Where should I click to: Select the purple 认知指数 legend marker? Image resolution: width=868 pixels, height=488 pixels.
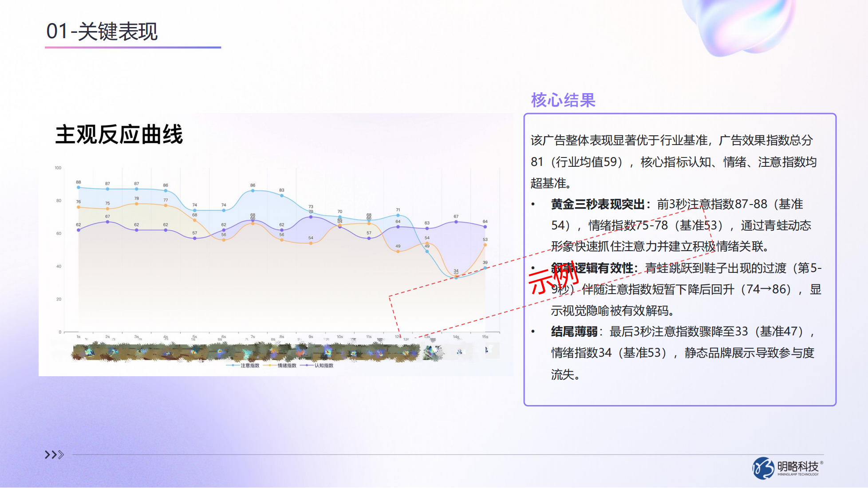tap(306, 365)
